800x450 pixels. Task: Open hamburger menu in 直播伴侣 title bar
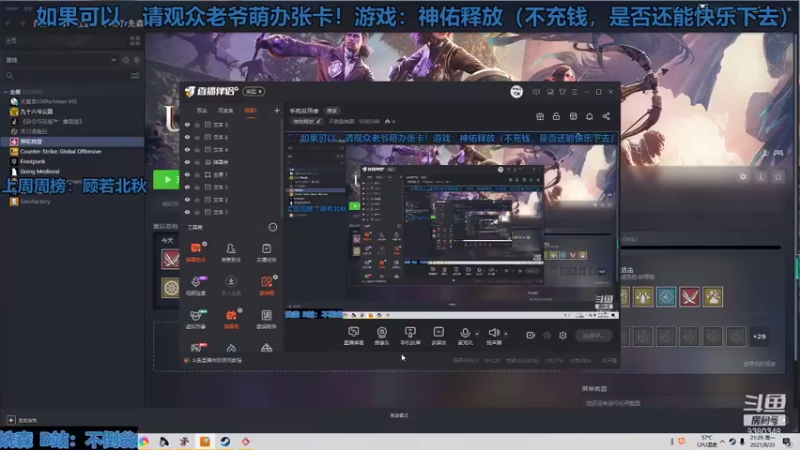[x=574, y=92]
